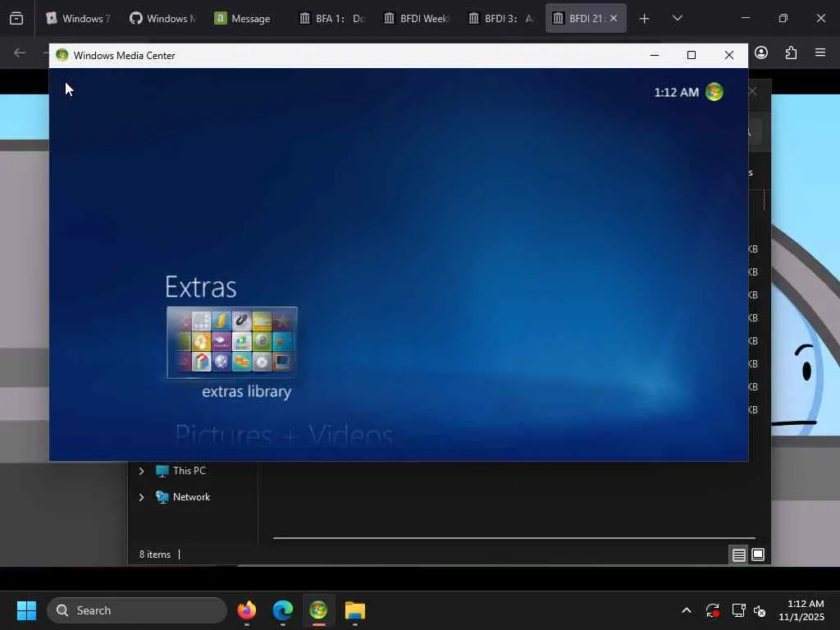
Task: Open the browser hamburger menu
Action: pyautogui.click(x=820, y=52)
